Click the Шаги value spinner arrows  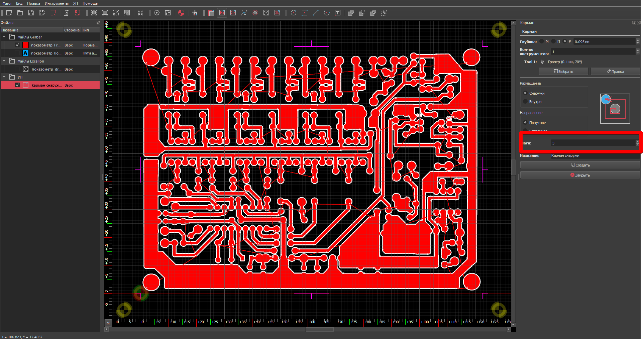(x=637, y=143)
